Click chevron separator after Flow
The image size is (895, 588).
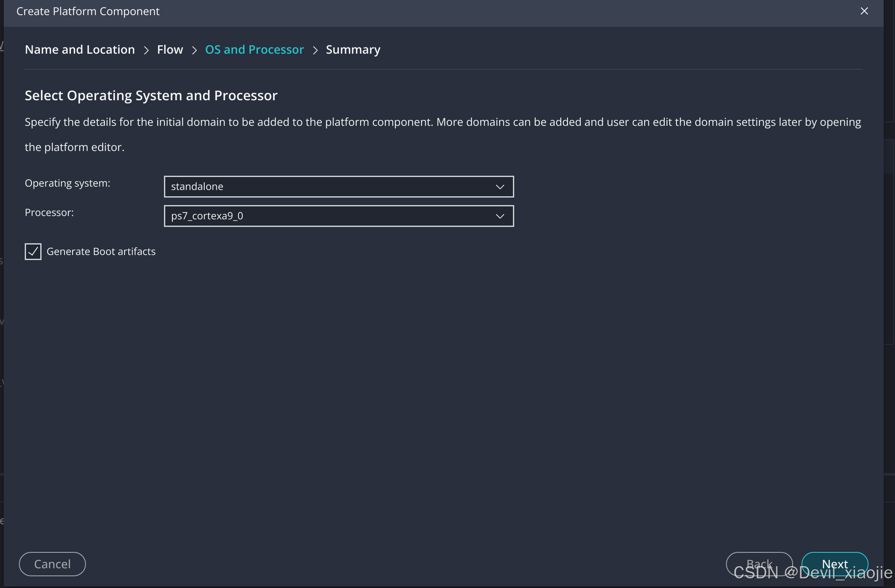coord(194,50)
